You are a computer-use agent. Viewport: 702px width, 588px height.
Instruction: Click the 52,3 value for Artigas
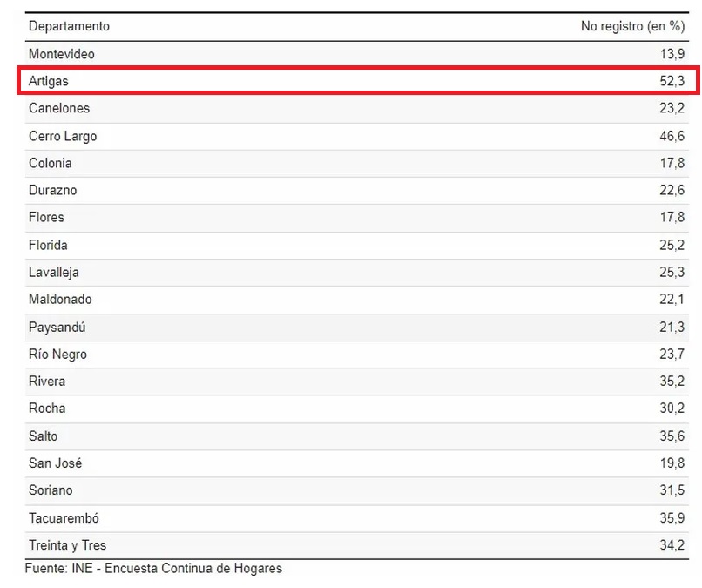click(672, 81)
